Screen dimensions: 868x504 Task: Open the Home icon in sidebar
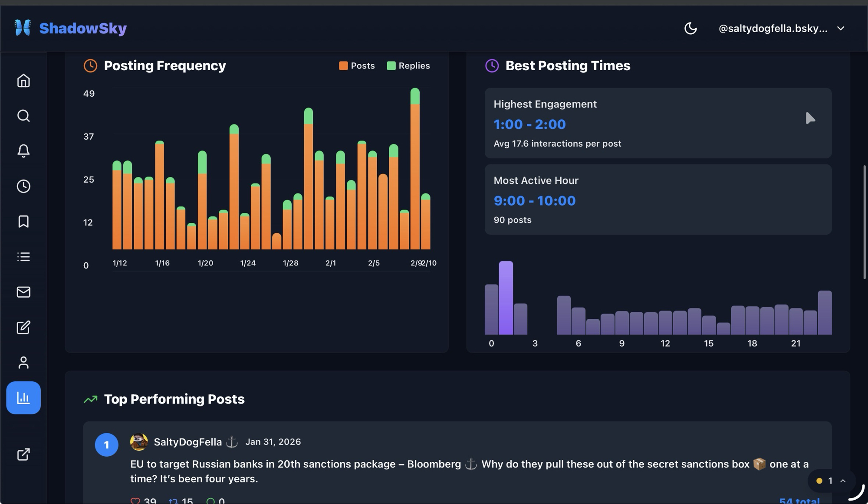click(23, 81)
